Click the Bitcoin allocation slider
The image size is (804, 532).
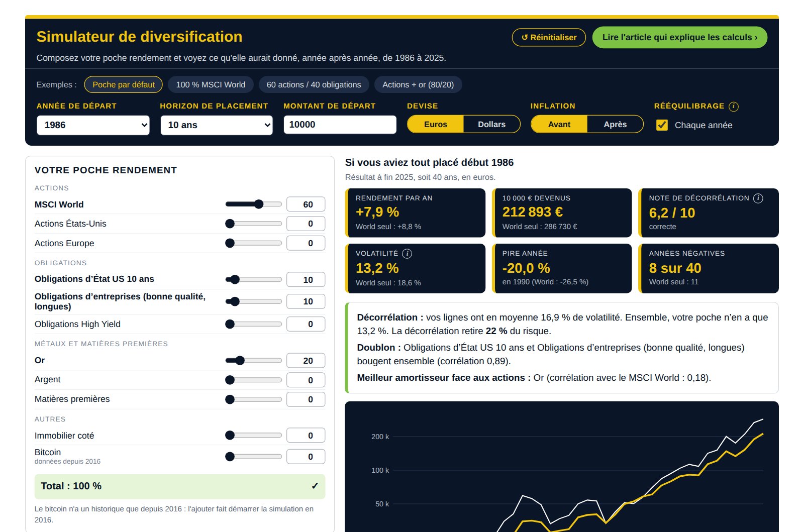(x=254, y=457)
